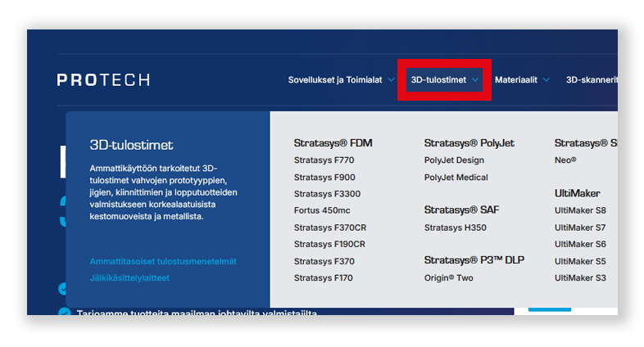This screenshot has height=347, width=644.
Task: Open the 3D-skannerit menu item
Action: pyautogui.click(x=591, y=80)
